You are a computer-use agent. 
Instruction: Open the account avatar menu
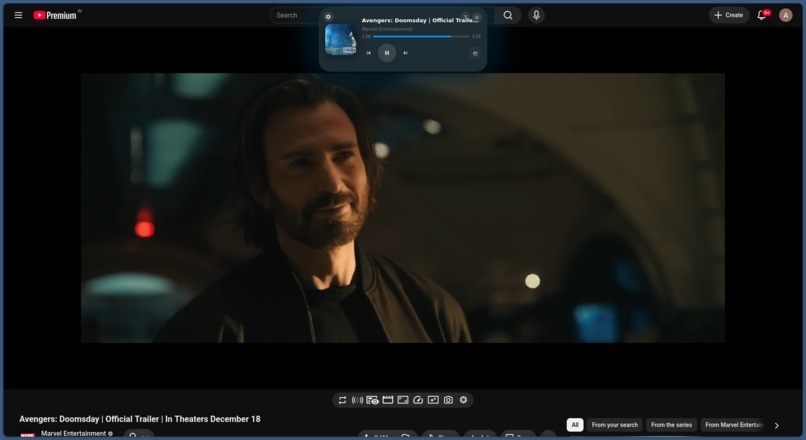pos(785,15)
